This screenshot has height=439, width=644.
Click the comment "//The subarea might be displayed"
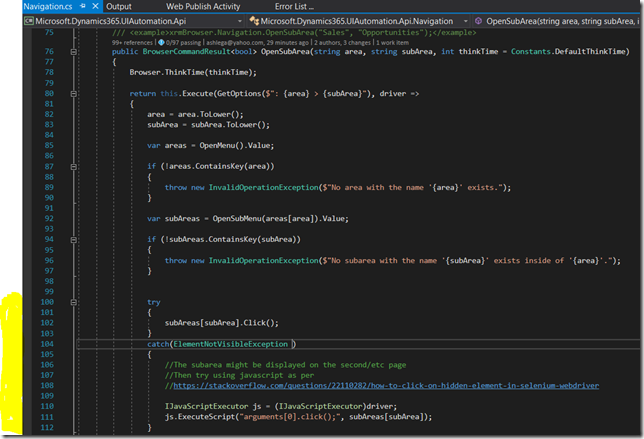tap(285, 365)
